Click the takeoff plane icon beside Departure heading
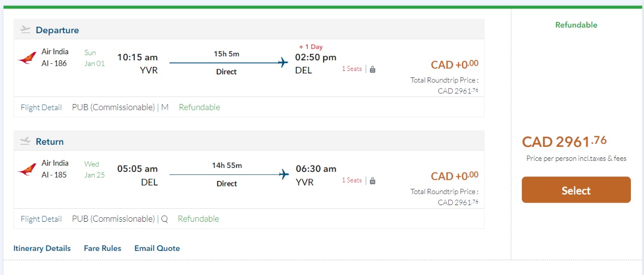Viewport: 644px width, 275px height. [x=25, y=30]
